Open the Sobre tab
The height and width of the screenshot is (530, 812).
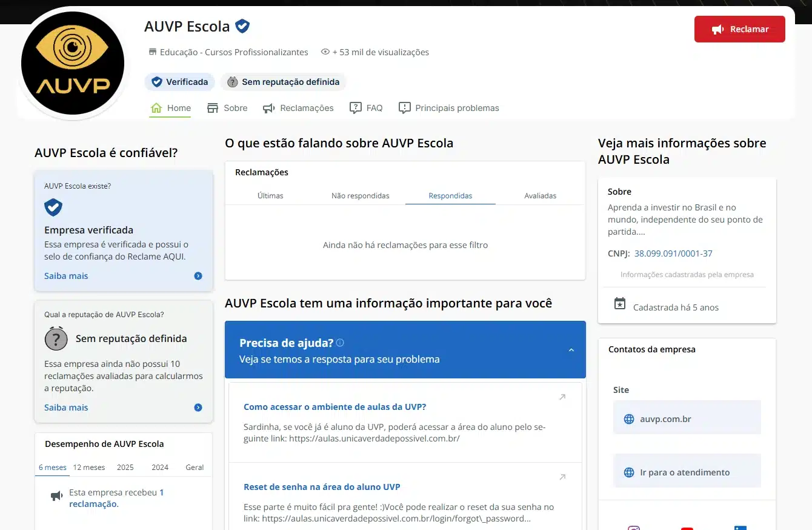click(x=227, y=108)
